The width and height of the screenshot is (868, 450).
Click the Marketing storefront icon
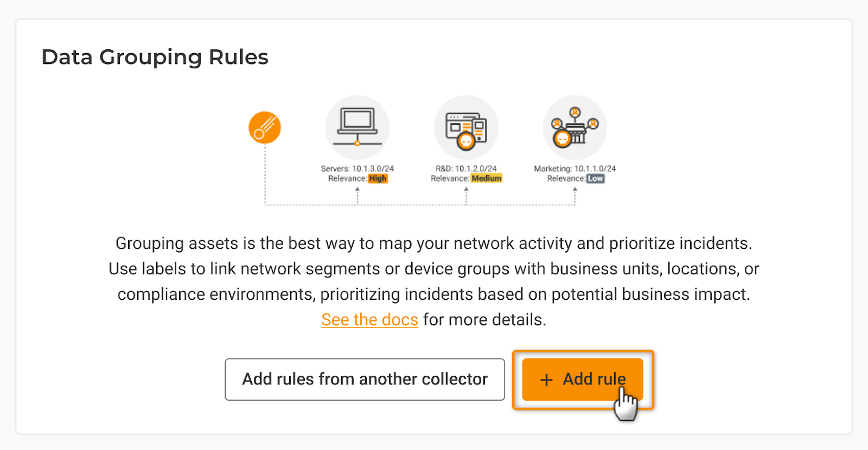click(575, 128)
